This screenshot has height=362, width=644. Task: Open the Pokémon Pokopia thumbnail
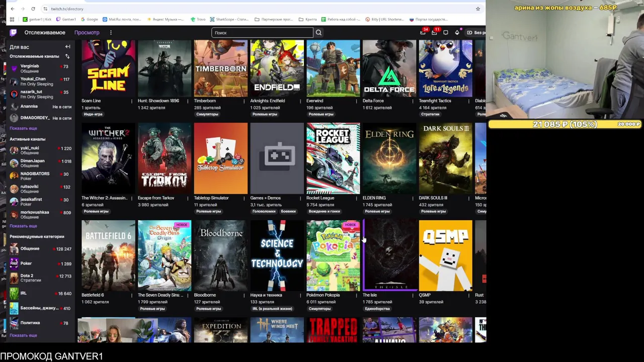click(333, 255)
